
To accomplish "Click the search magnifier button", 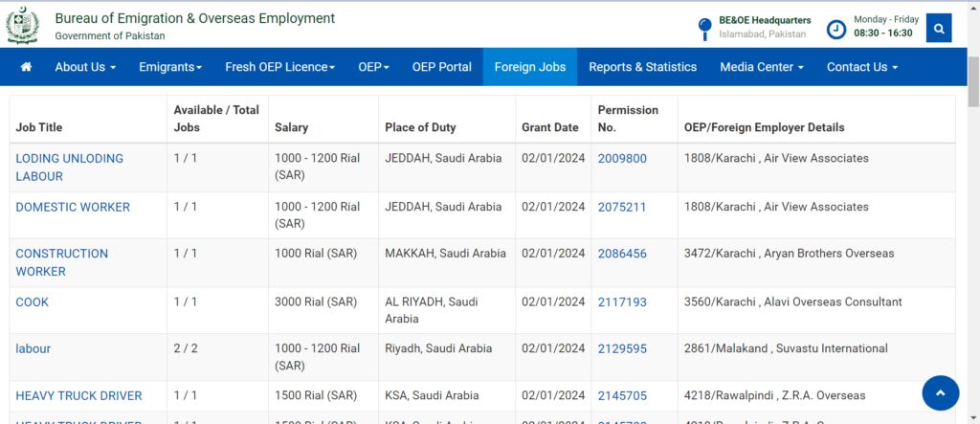I will click(939, 29).
